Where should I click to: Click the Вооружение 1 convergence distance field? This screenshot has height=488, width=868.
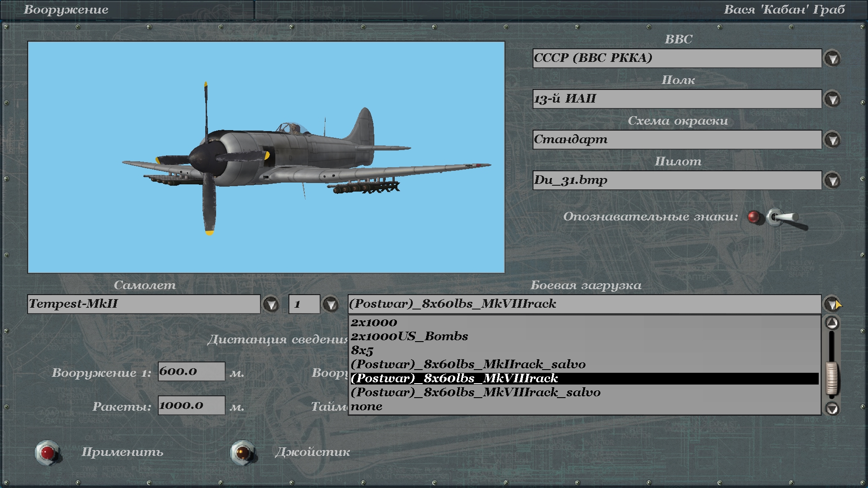point(191,371)
